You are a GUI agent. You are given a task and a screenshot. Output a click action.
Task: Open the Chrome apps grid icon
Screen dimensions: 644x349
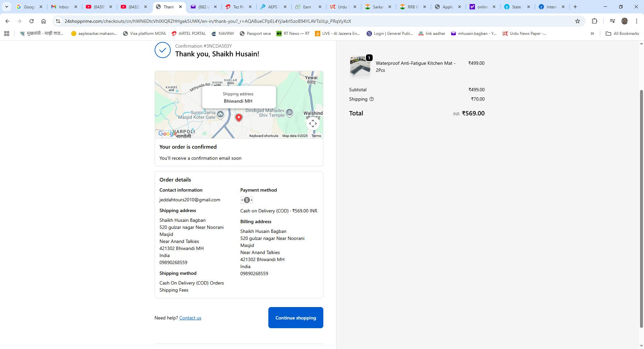point(7,34)
